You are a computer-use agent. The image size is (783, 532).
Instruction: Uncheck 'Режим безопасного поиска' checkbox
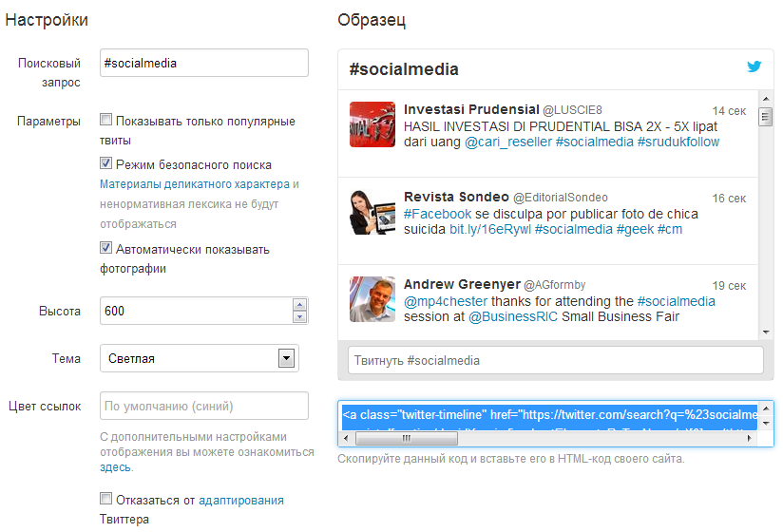105,162
